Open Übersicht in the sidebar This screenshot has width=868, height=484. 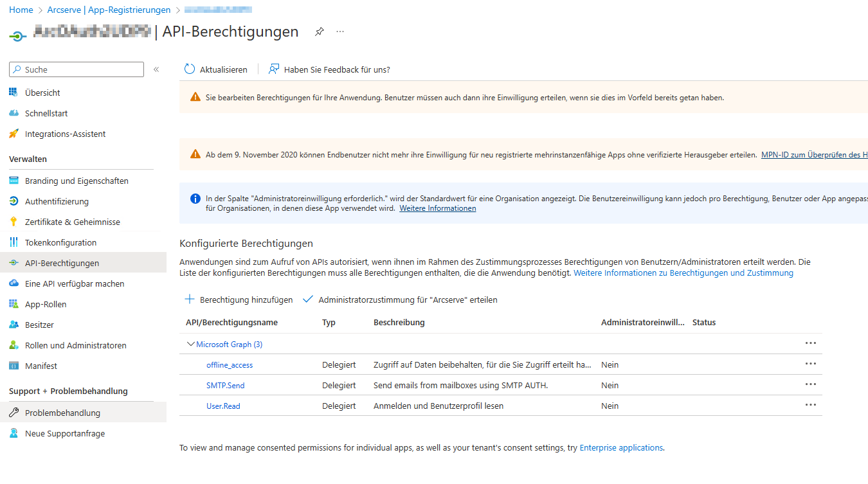tap(42, 93)
